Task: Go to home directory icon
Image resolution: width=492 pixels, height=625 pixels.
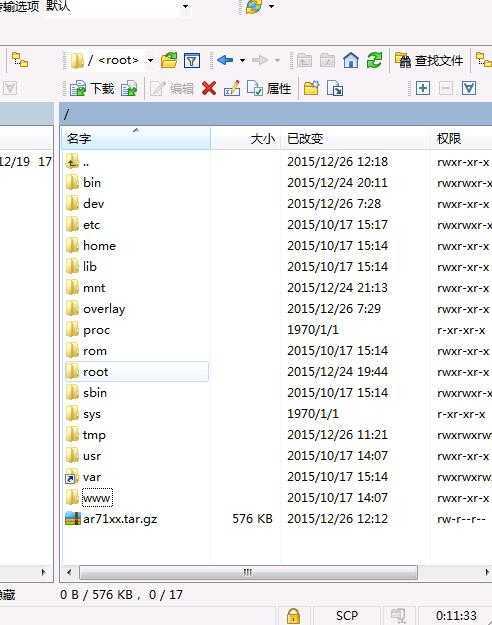Action: [x=351, y=61]
